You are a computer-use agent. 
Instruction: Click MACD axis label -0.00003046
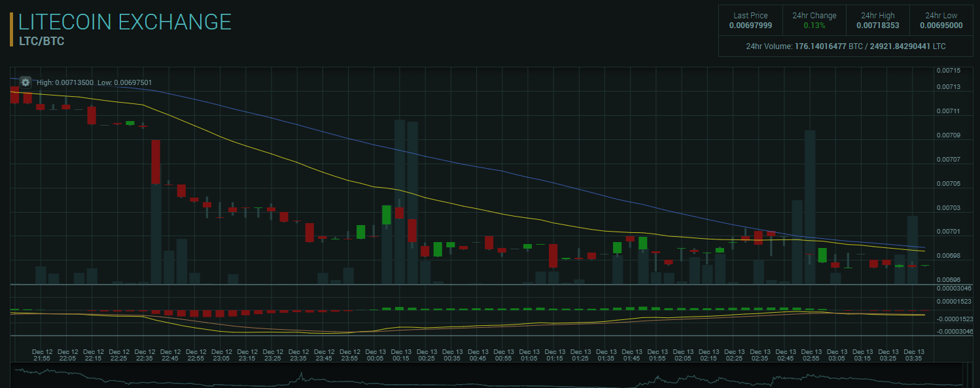(x=954, y=332)
